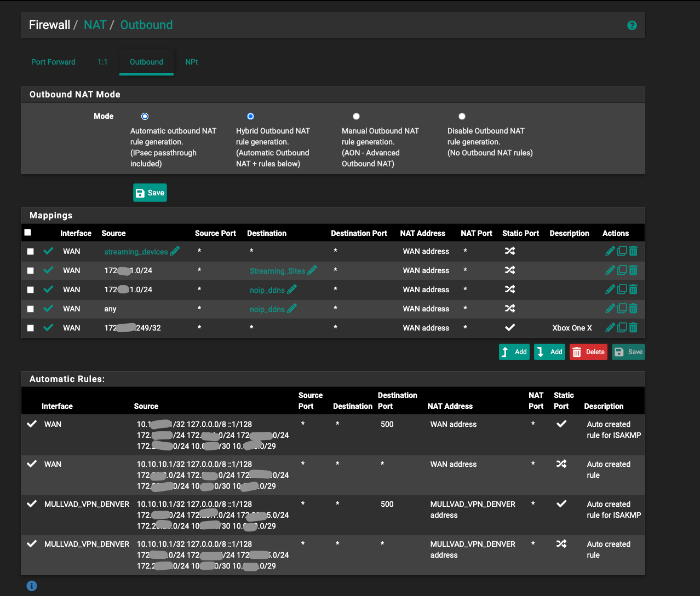Toggle enabled checkmark on Streaming_Sites rule

tap(48, 270)
